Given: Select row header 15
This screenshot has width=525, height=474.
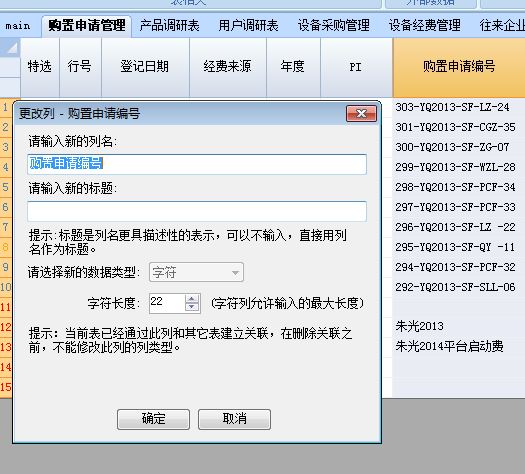Looking at the screenshot, I should (6, 387).
